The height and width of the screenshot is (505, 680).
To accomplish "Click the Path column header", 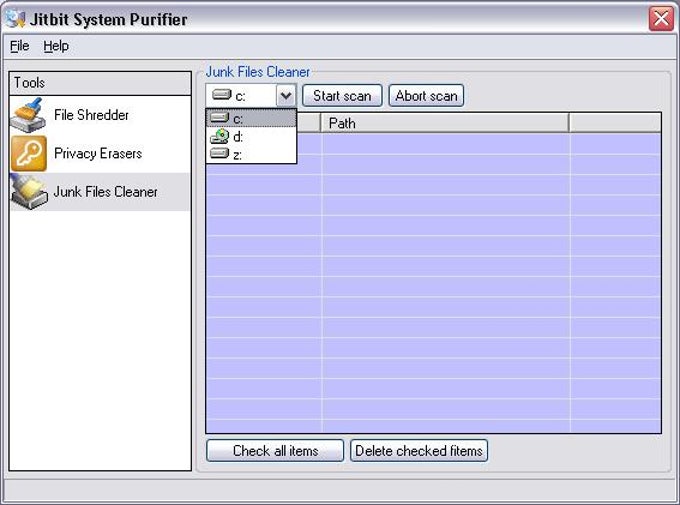I will click(x=445, y=123).
